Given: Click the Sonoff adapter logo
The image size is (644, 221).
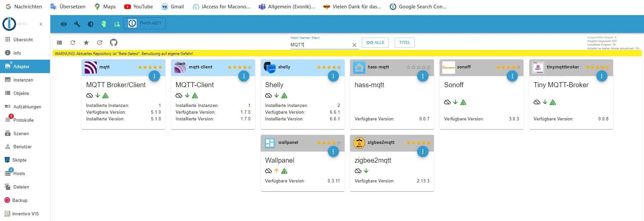Looking at the screenshot, I should tap(449, 67).
